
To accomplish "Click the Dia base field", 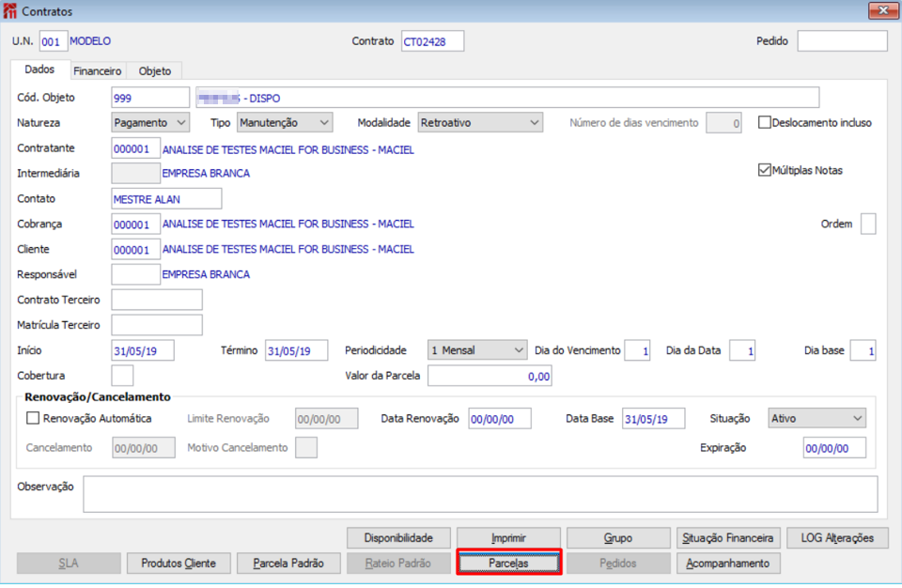I will [x=863, y=350].
